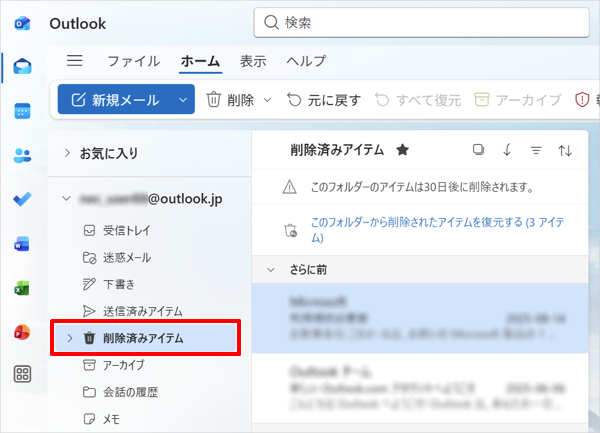Open the Mail app in the sidebar
Image resolution: width=600 pixels, height=433 pixels.
(23, 67)
